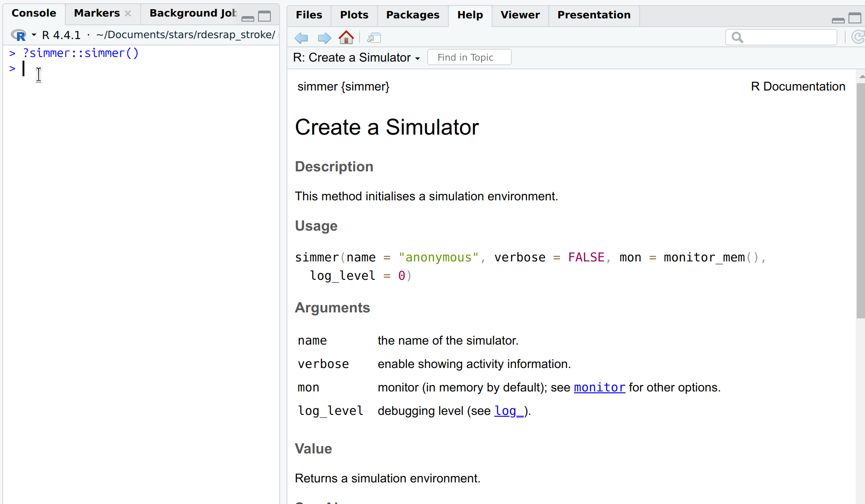Follow the monitor documentation link
This screenshot has width=865, height=504.
click(x=599, y=387)
